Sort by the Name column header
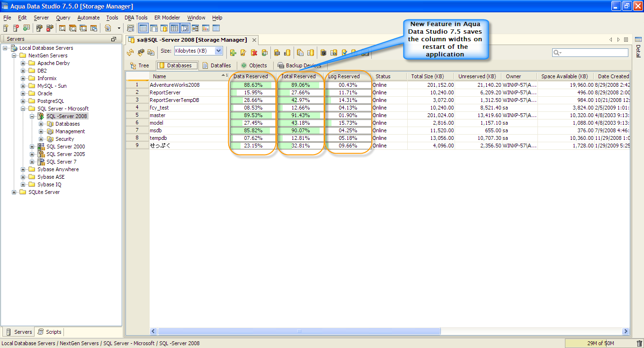 (x=189, y=76)
